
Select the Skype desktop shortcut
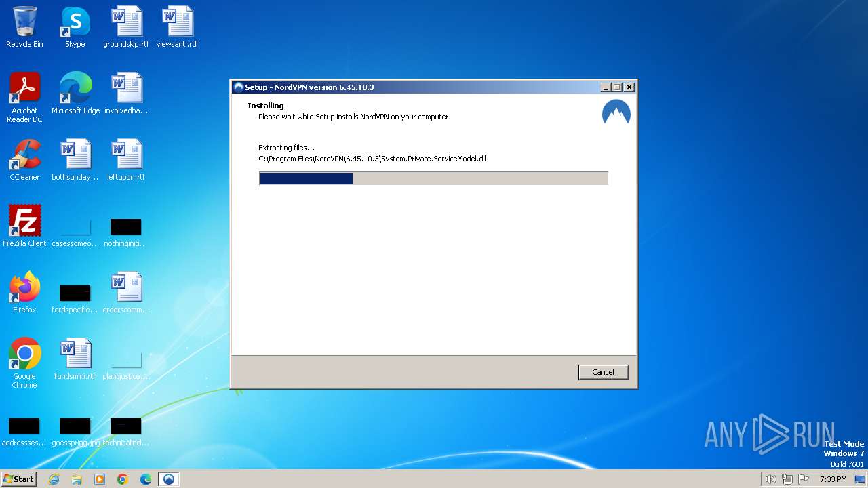tap(75, 28)
